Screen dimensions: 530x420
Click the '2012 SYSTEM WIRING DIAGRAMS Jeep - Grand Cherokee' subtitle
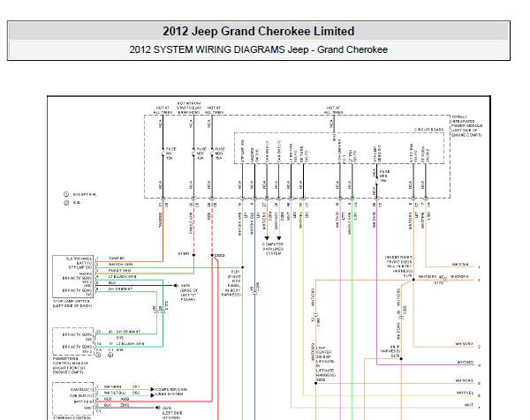pos(259,49)
